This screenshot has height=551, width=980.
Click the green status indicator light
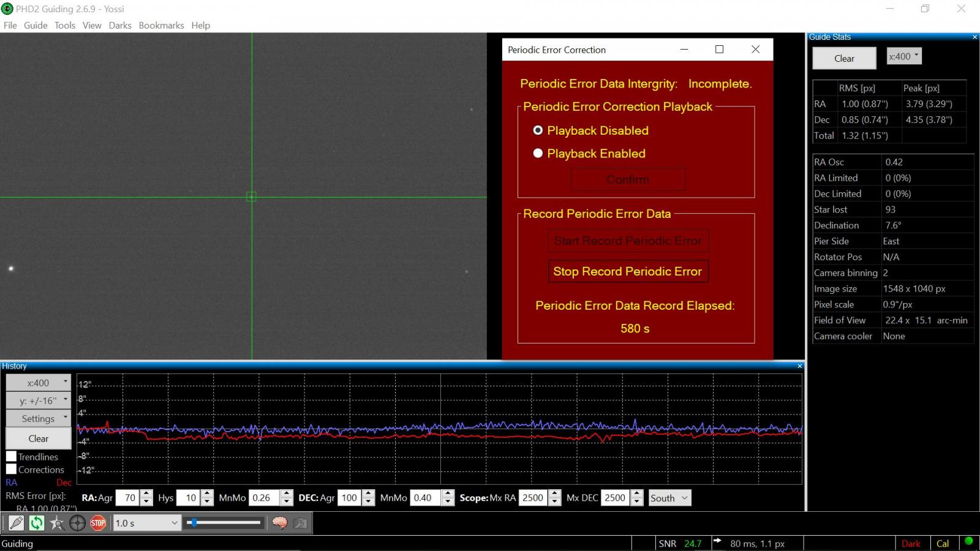click(968, 541)
